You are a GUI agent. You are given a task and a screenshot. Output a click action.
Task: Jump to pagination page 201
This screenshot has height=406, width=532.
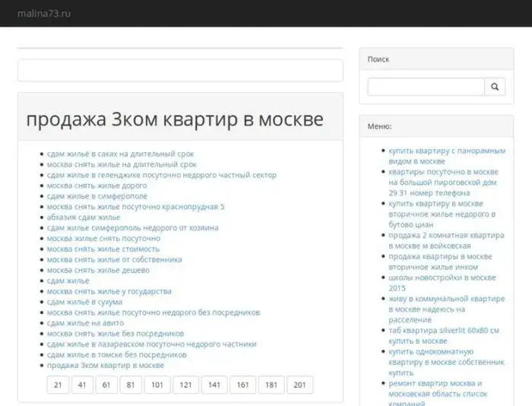299,385
